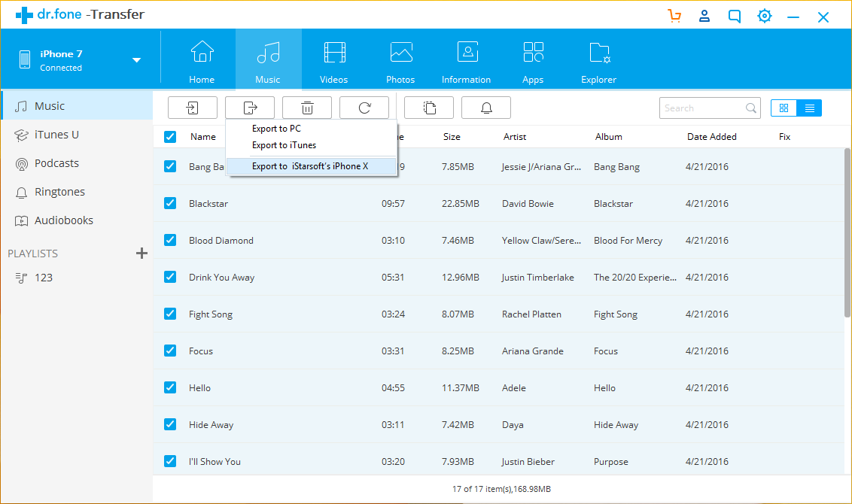
Task: Click the Blood For Mercy album cell
Action: click(x=628, y=241)
